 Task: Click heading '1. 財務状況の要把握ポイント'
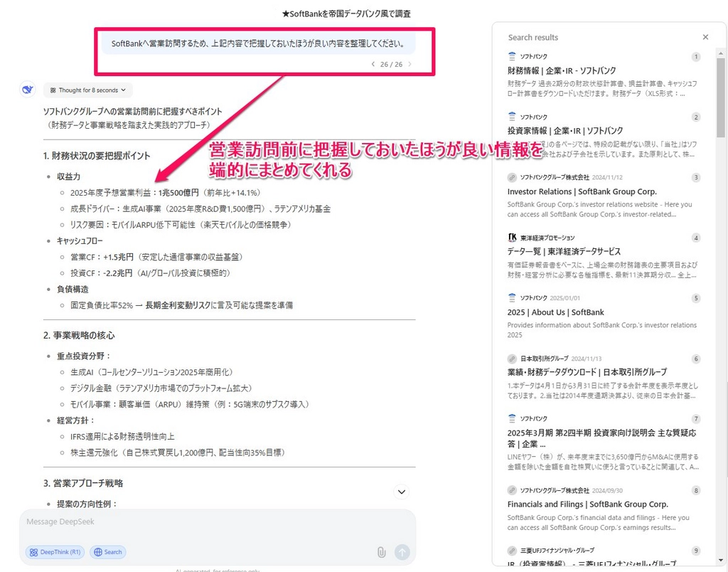[97, 156]
